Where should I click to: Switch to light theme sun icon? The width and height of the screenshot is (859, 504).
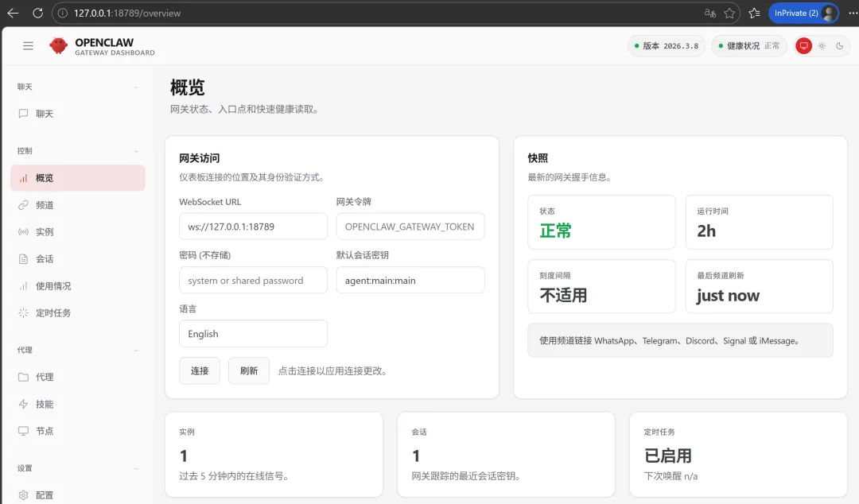pos(822,46)
